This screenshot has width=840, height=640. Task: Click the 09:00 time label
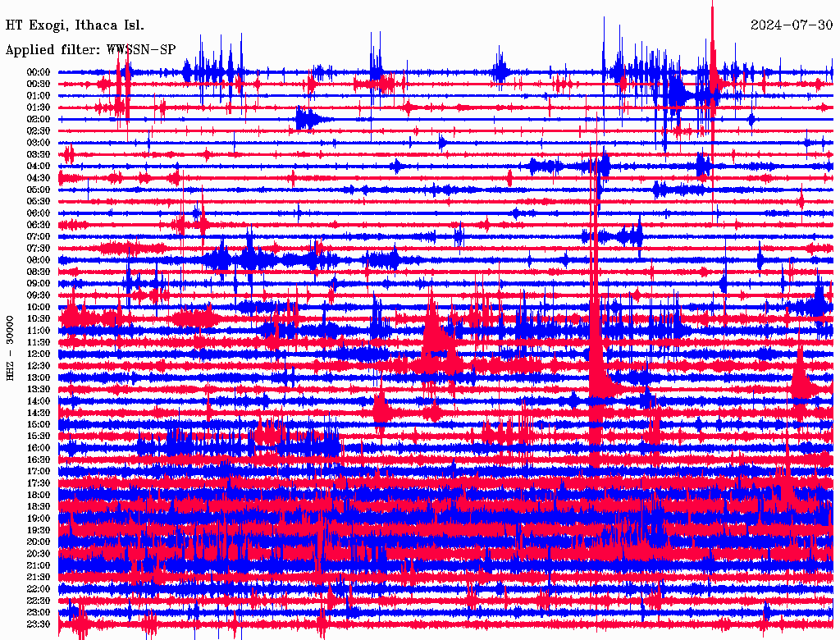click(39, 284)
